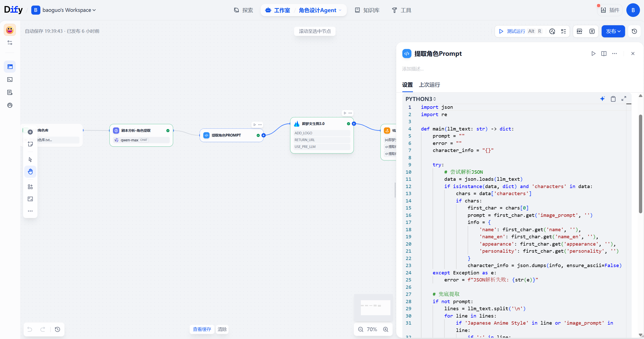This screenshot has width=644, height=339.
Task: Click the workflow minimap
Action: 374,307
